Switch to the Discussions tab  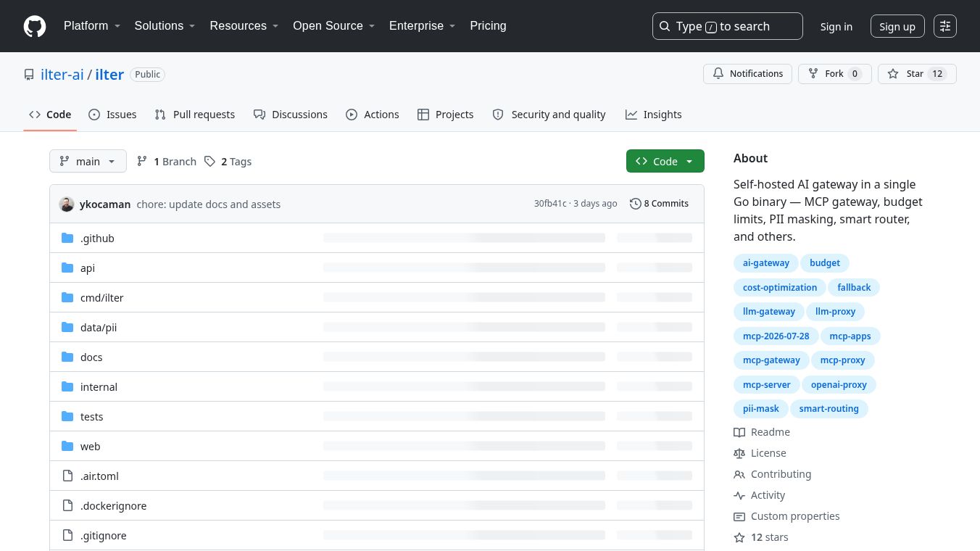coord(291,115)
